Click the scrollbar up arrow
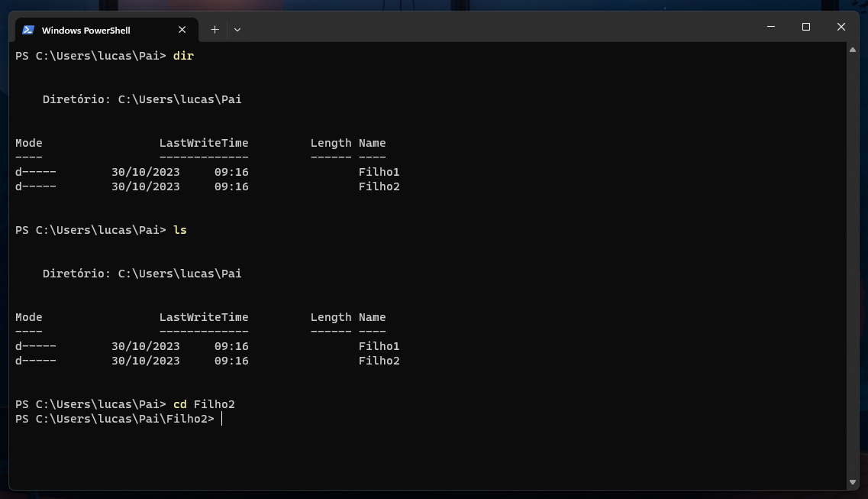868x499 pixels. (851, 49)
